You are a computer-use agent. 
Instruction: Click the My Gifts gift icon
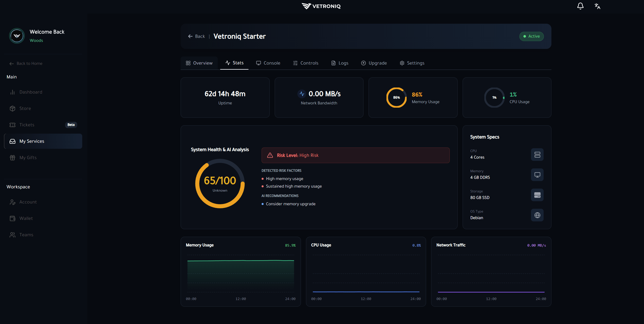[12, 158]
